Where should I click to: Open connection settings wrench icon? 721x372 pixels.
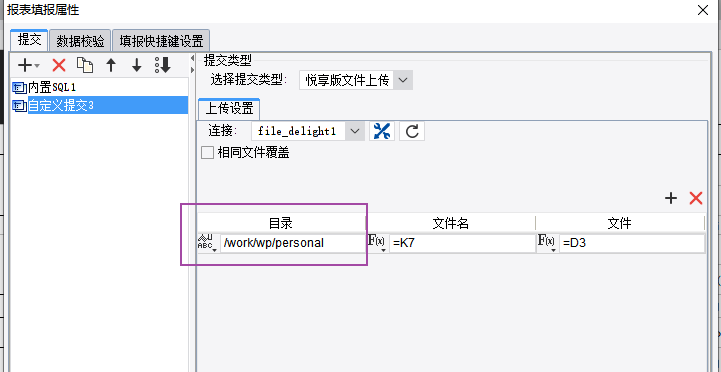click(382, 132)
